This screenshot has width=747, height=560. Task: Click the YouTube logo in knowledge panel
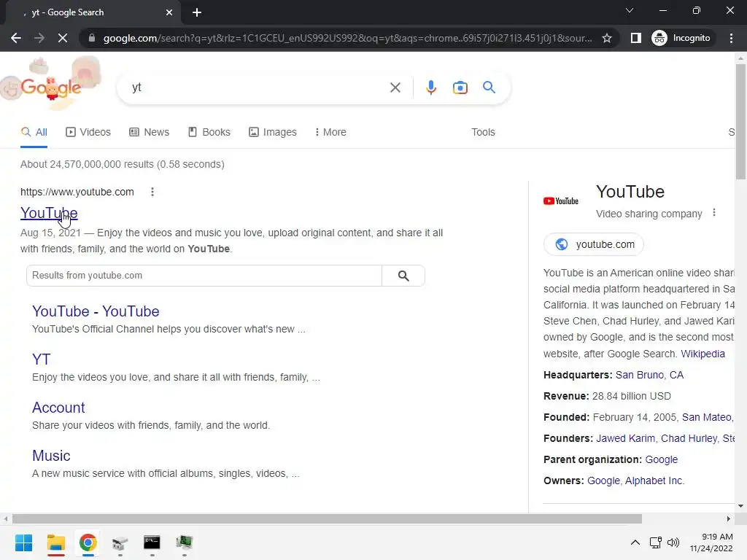click(561, 201)
